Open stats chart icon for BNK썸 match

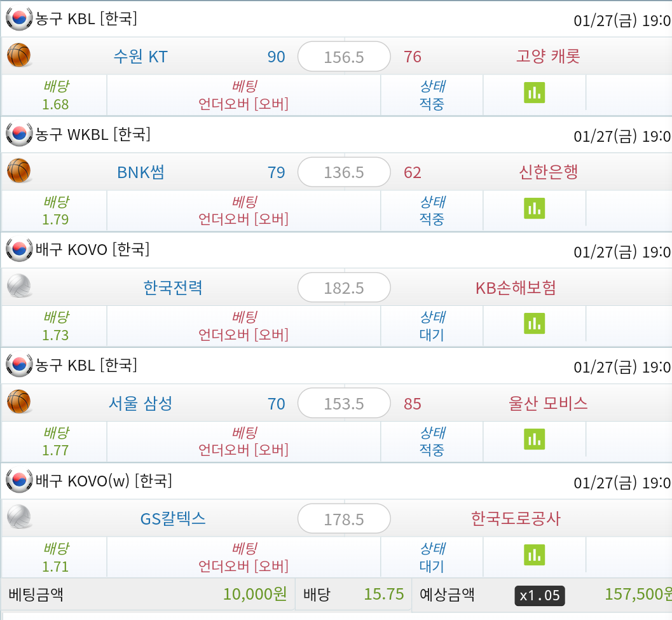[534, 209]
